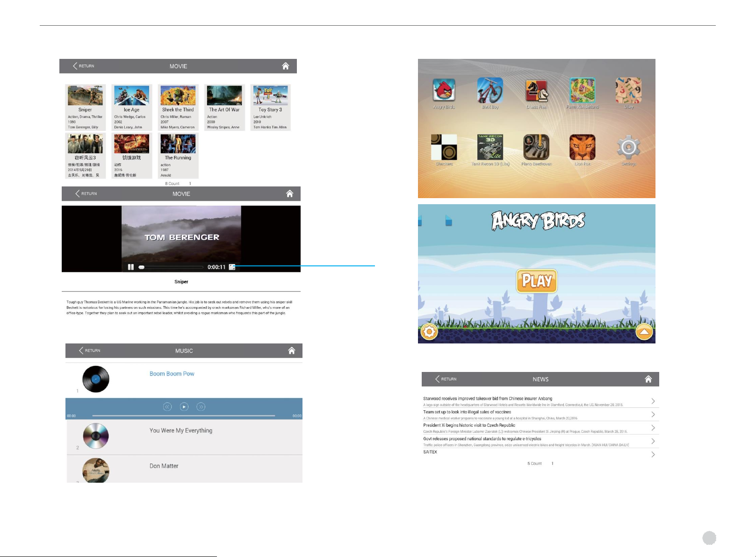Open the Lion Run game

coord(583,147)
